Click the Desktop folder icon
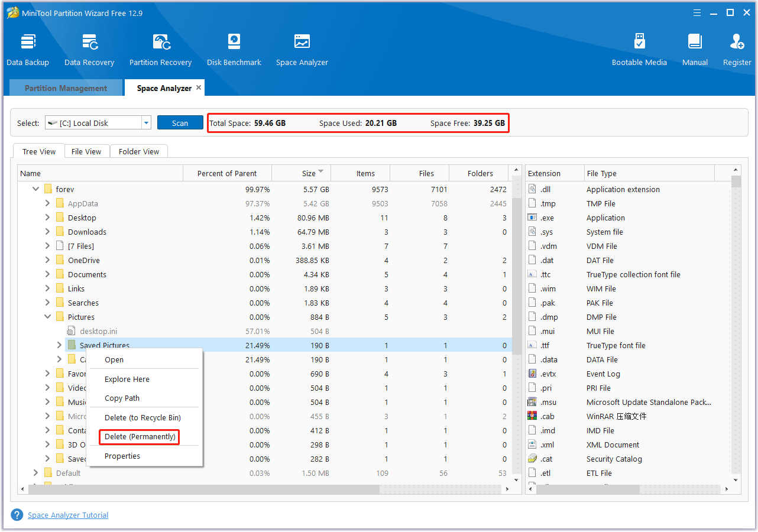The width and height of the screenshot is (758, 532). click(x=60, y=218)
